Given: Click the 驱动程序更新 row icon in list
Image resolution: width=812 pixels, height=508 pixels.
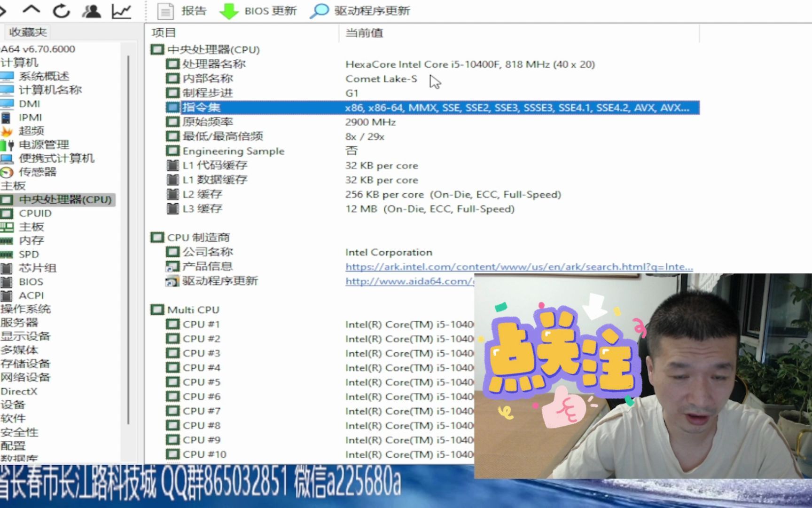Looking at the screenshot, I should click(x=172, y=281).
